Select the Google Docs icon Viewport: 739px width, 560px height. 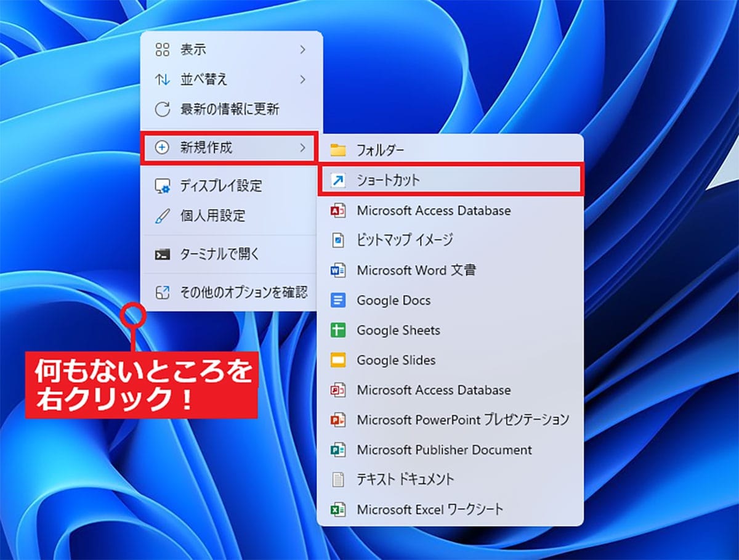pos(339,300)
